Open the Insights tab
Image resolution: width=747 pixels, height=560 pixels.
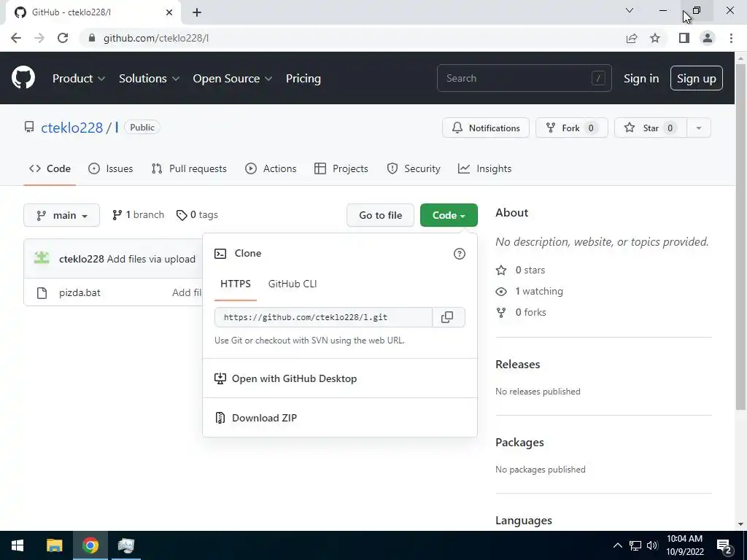pos(484,168)
